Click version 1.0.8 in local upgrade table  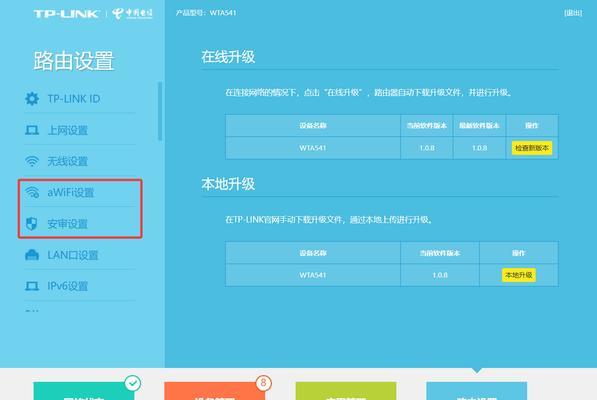440,275
